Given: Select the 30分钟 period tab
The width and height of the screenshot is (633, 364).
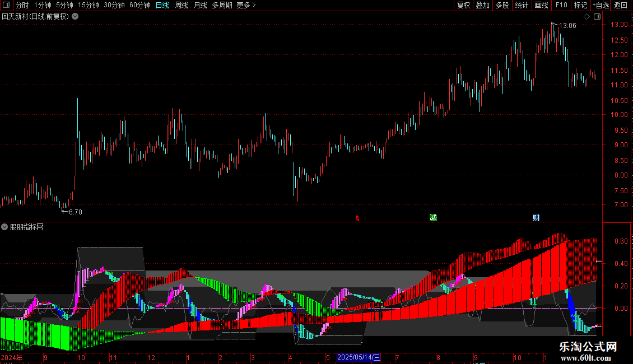Looking at the screenshot, I should [x=114, y=5].
